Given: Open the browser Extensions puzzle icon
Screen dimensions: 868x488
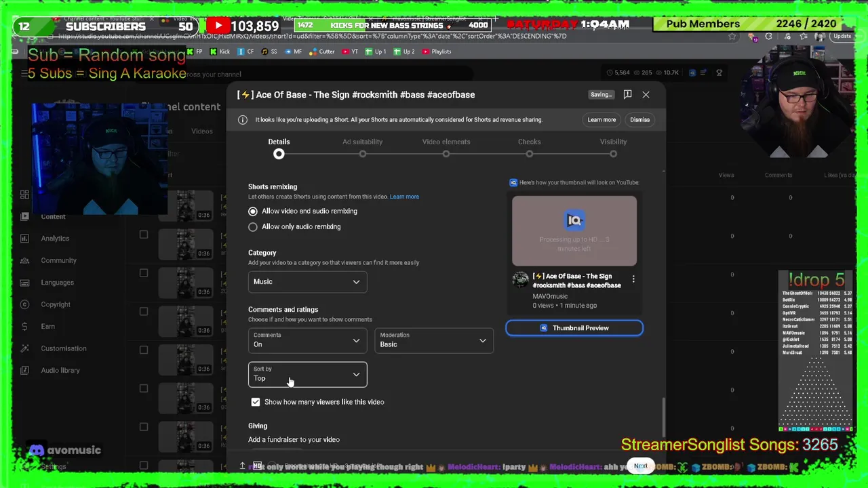Looking at the screenshot, I should coord(768,37).
